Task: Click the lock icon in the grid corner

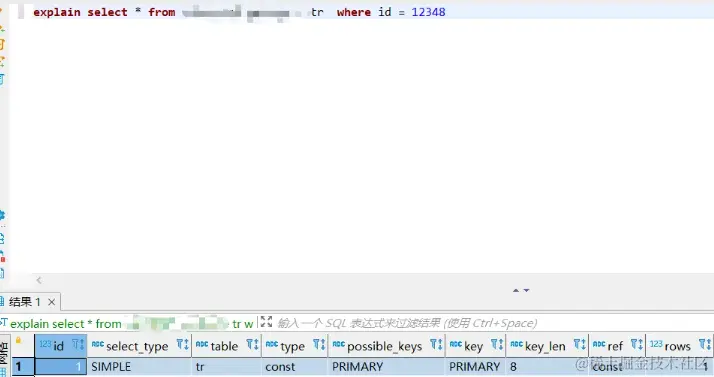Action: pos(18,340)
